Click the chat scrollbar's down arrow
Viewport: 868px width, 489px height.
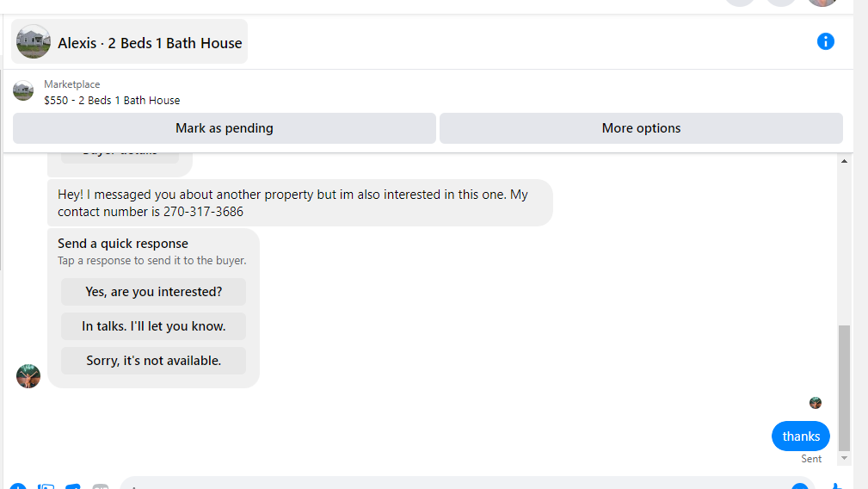point(844,458)
